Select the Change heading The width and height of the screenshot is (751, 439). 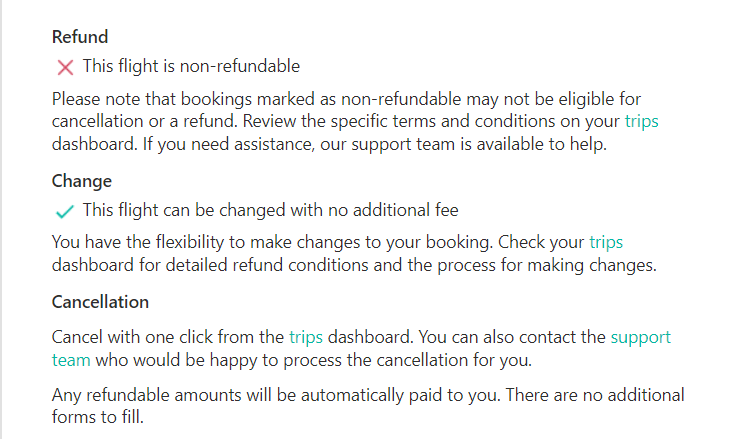click(x=82, y=181)
